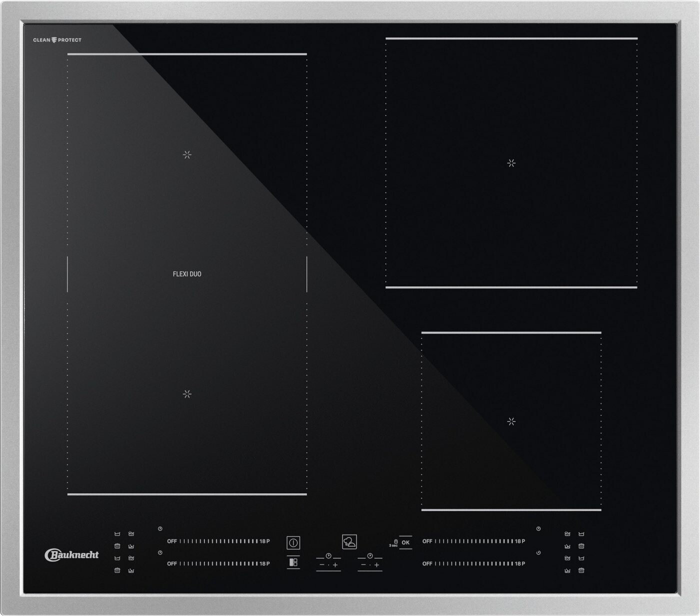Screen dimensions: 700x616
Task: Decrease left timer with minus button
Action: tap(322, 565)
